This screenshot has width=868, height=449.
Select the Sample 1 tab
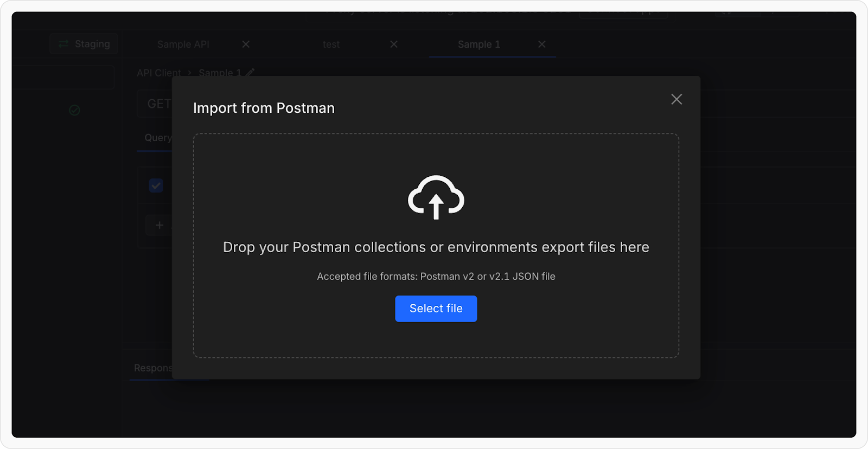point(478,44)
